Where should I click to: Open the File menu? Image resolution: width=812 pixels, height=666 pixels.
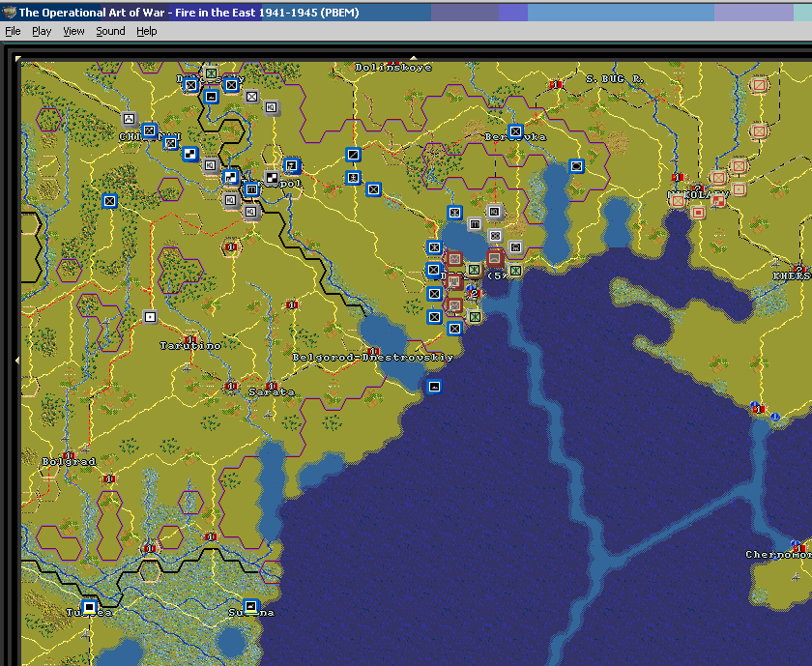[x=13, y=31]
